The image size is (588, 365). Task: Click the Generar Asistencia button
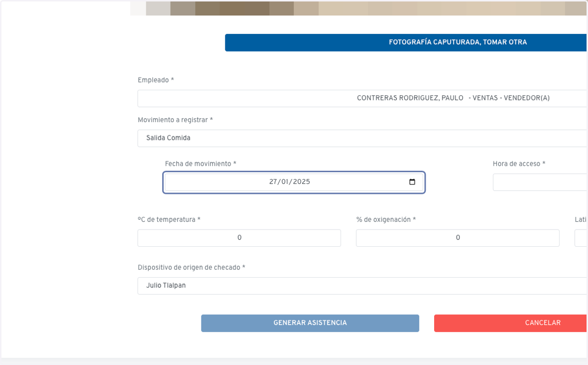(310, 323)
